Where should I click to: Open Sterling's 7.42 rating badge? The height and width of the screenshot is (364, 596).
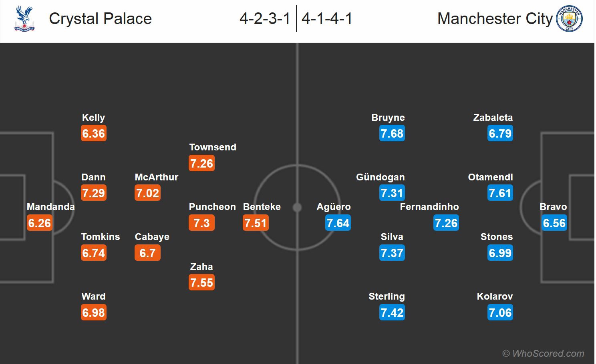pyautogui.click(x=392, y=312)
